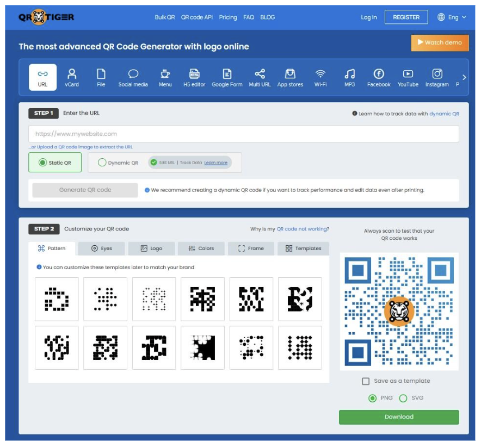Pick the Menu QR type
Image resolution: width=481 pixels, height=448 pixels.
point(165,78)
